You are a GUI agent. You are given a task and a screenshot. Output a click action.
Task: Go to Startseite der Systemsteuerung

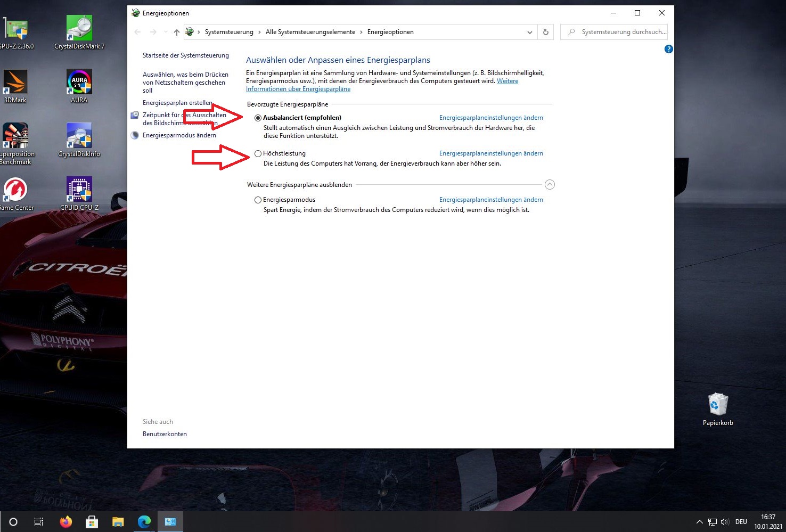(186, 55)
